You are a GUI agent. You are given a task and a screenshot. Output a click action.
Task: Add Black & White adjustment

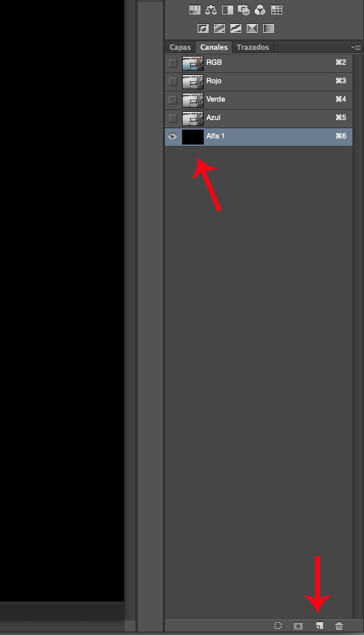[x=228, y=10]
